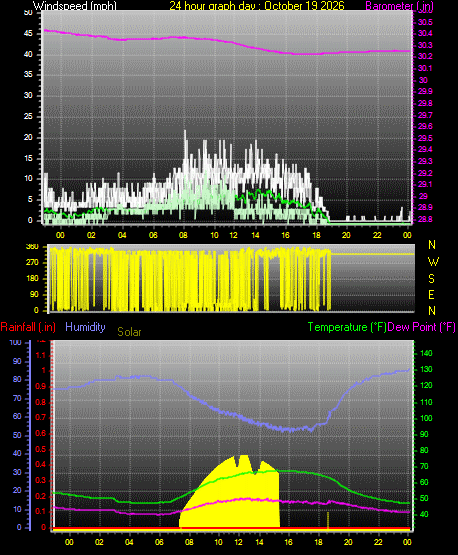The width and height of the screenshot is (458, 555).
Task: Select the 0.9 value on the rainfall axis
Action: tap(41, 387)
